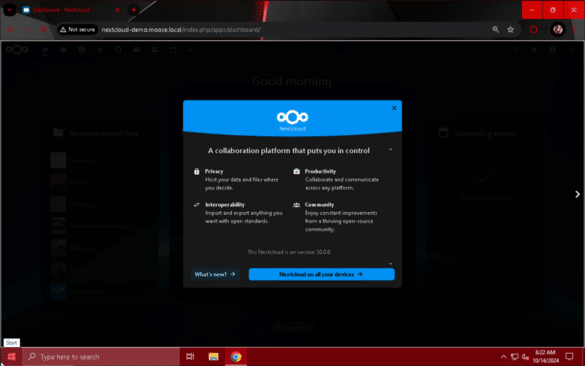Screen dimensions: 585x366
Task: Click the Recommended files folder icon
Action: click(x=58, y=132)
